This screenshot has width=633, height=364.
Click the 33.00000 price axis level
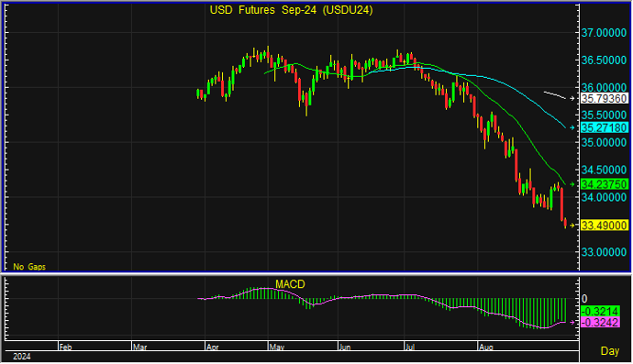point(604,252)
